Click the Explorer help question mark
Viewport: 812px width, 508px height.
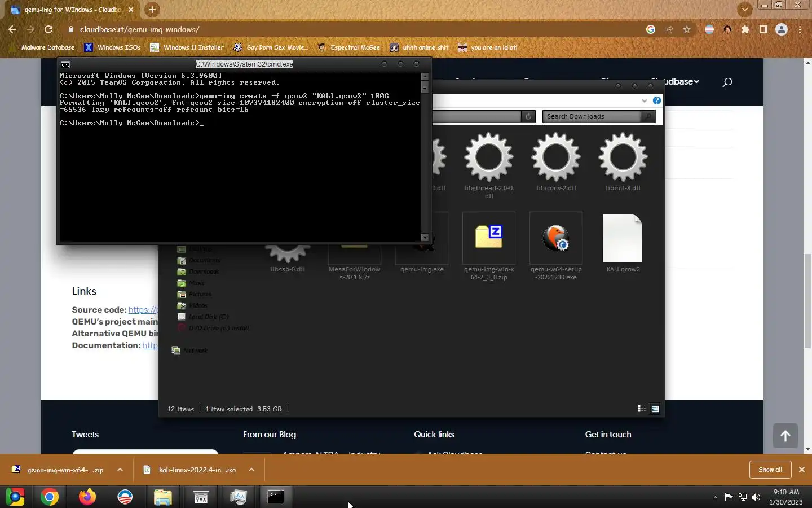656,100
